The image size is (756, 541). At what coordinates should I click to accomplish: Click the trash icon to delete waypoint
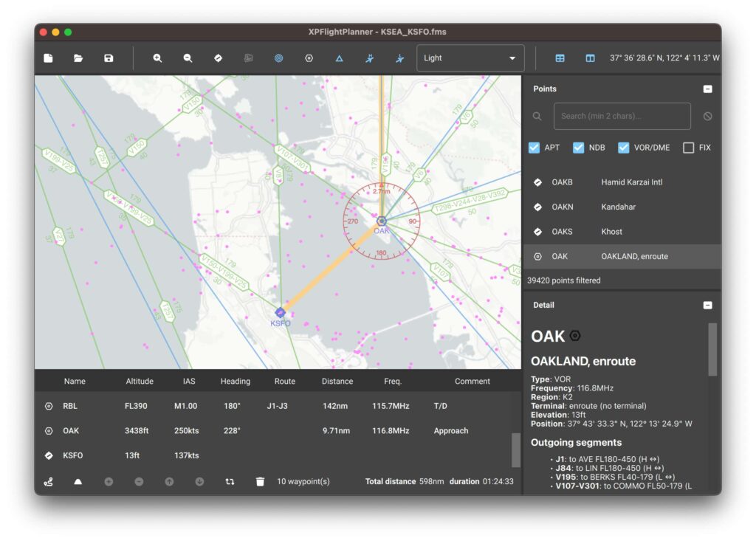tap(260, 481)
